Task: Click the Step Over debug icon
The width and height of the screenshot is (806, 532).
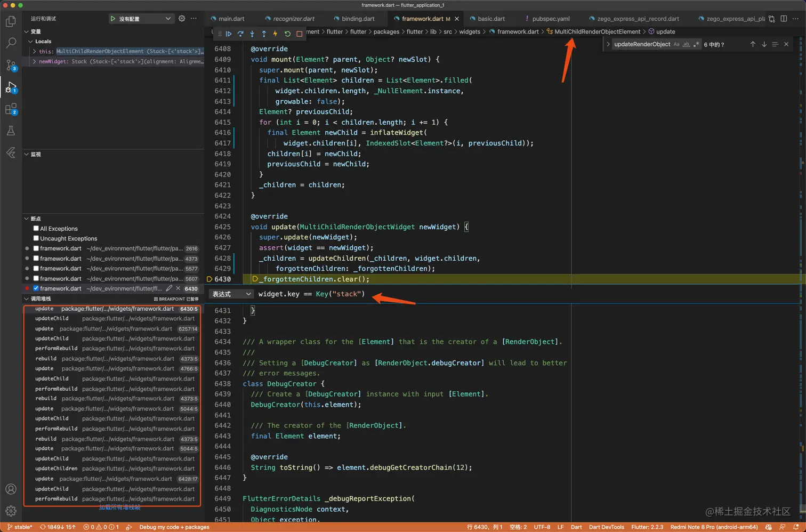Action: click(x=240, y=34)
